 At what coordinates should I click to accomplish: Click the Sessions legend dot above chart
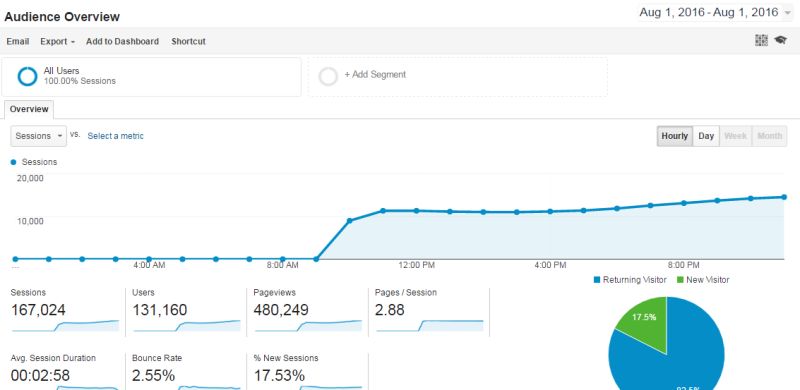point(13,162)
